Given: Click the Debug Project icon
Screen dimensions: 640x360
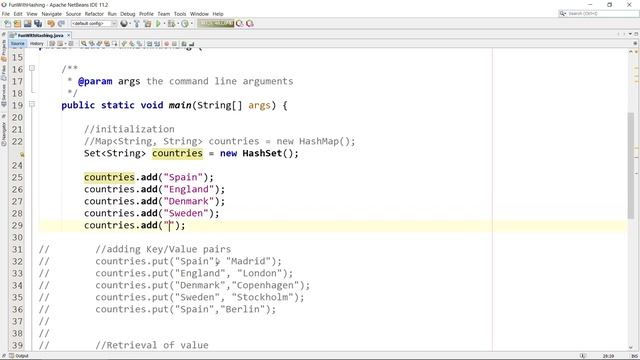Looking at the screenshot, I should click(x=171, y=24).
